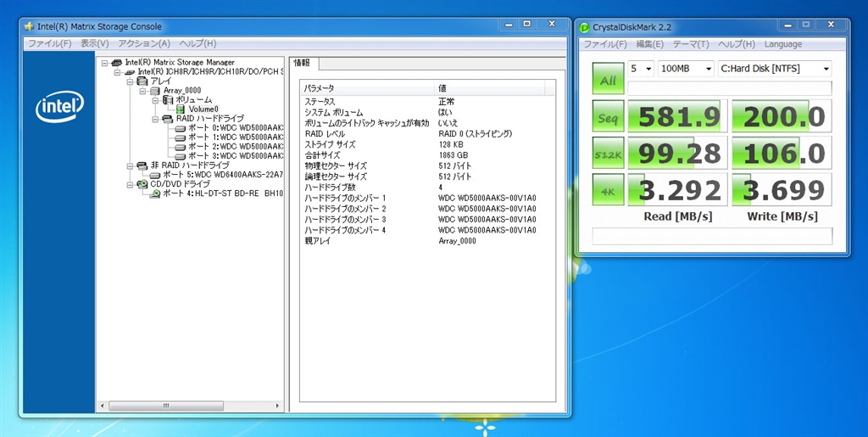This screenshot has width=868, height=437.
Task: Click the Port 4 HL-DT-ST BD-RE disc icon
Action: point(154,193)
